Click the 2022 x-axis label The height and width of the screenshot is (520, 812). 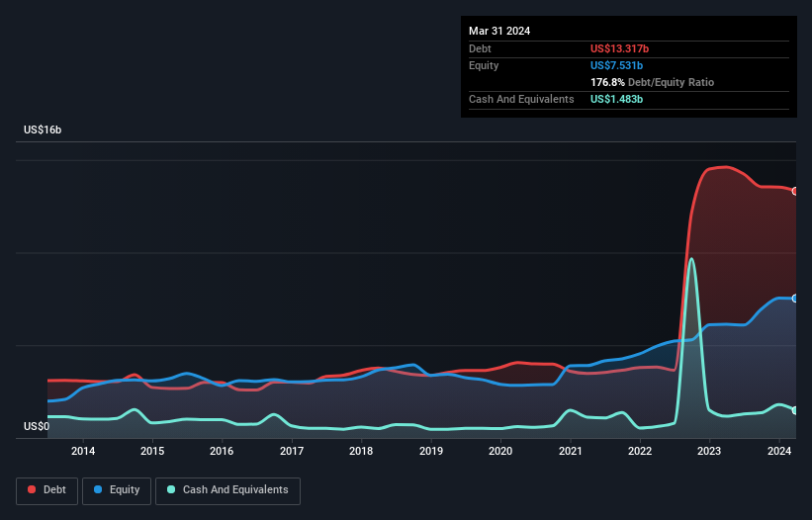tap(640, 451)
